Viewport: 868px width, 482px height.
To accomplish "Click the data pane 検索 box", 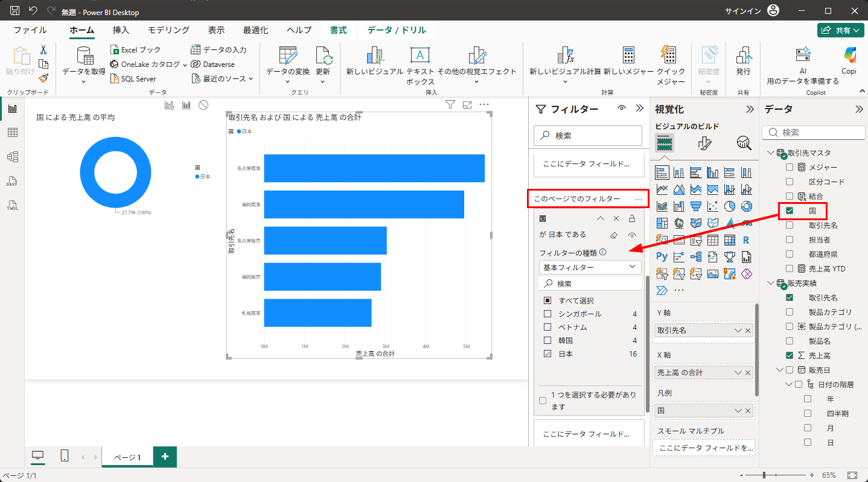I will [813, 133].
